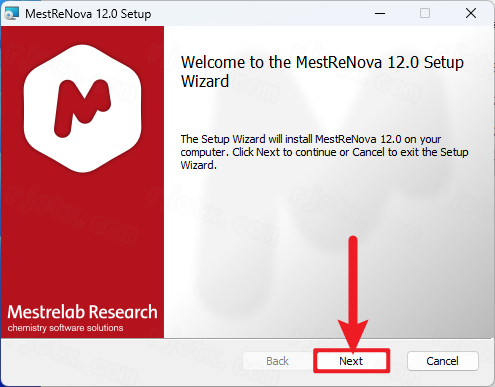The width and height of the screenshot is (495, 387).
Task: Click the Welcome to MestReNova heading
Action: (x=322, y=72)
